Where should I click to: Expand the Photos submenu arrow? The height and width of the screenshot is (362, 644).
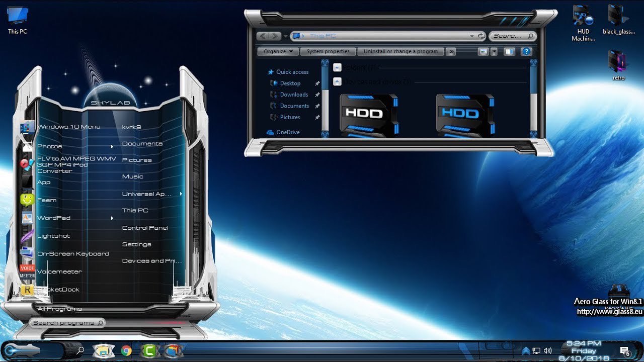pyautogui.click(x=112, y=146)
